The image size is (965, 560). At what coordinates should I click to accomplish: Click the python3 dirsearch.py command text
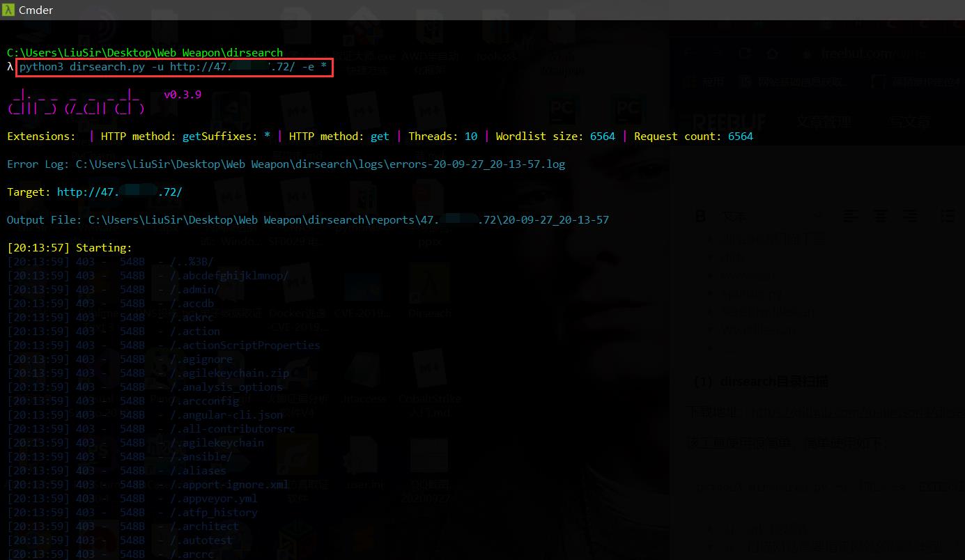pyautogui.click(x=173, y=67)
